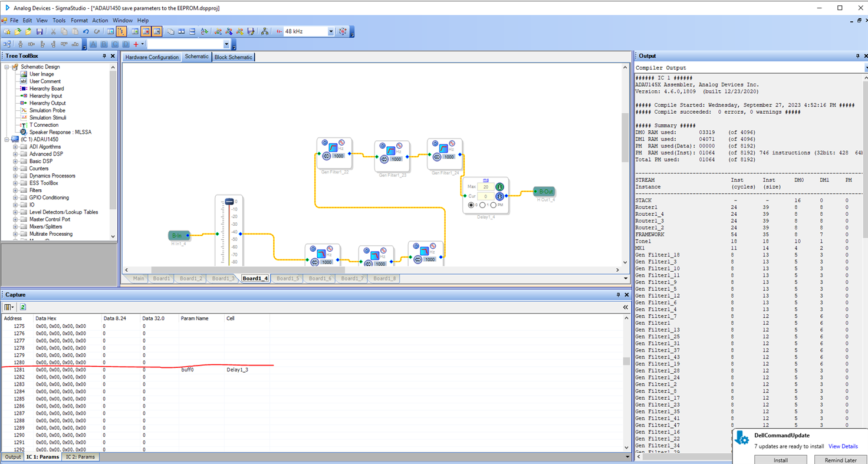
Task: Open the View Details link
Action: [x=843, y=446]
